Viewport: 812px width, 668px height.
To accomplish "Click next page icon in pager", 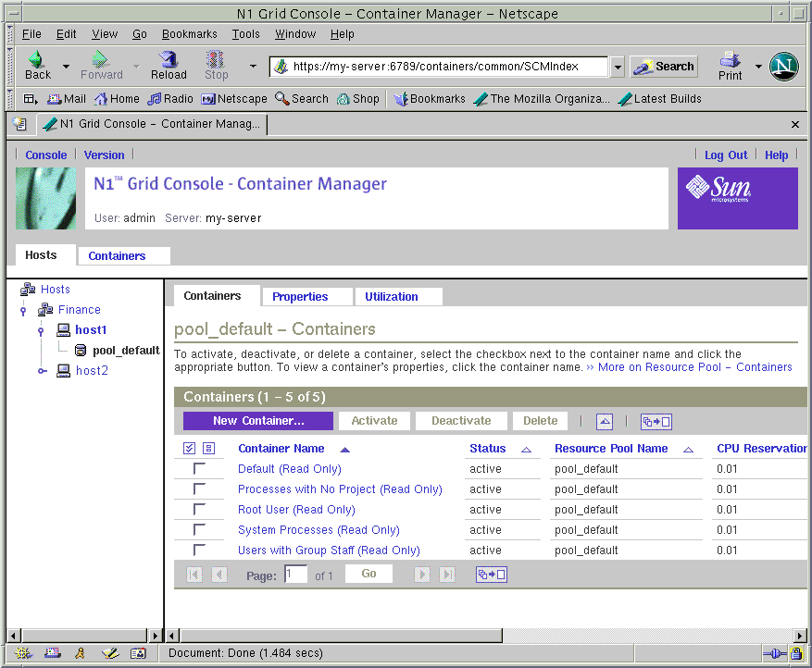I will pyautogui.click(x=422, y=575).
